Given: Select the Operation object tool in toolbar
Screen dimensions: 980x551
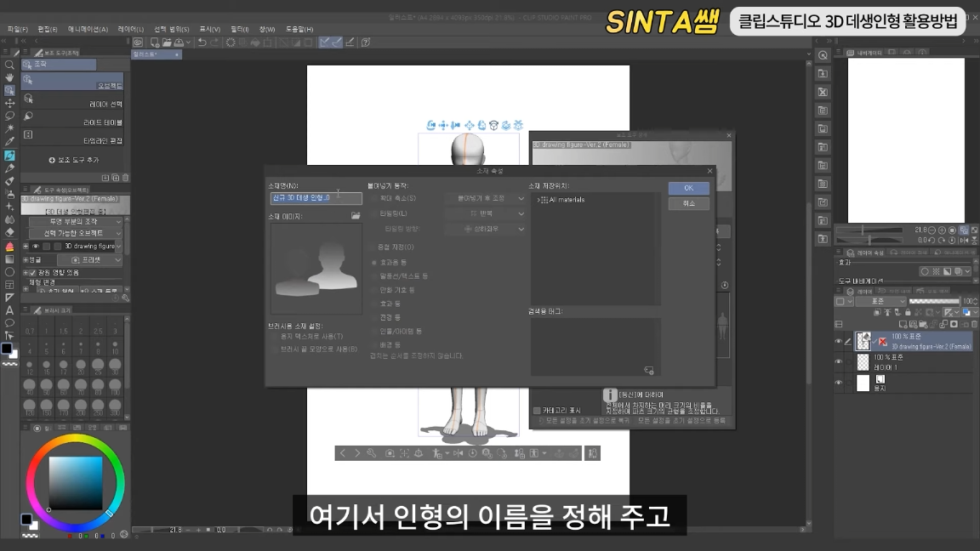Looking at the screenshot, I should pyautogui.click(x=9, y=91).
